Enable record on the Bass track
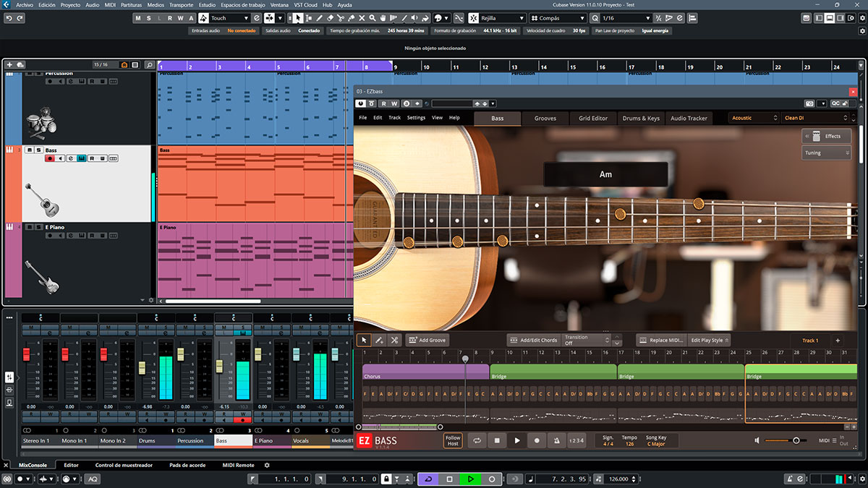Viewport: 868px width, 488px height. (x=50, y=158)
